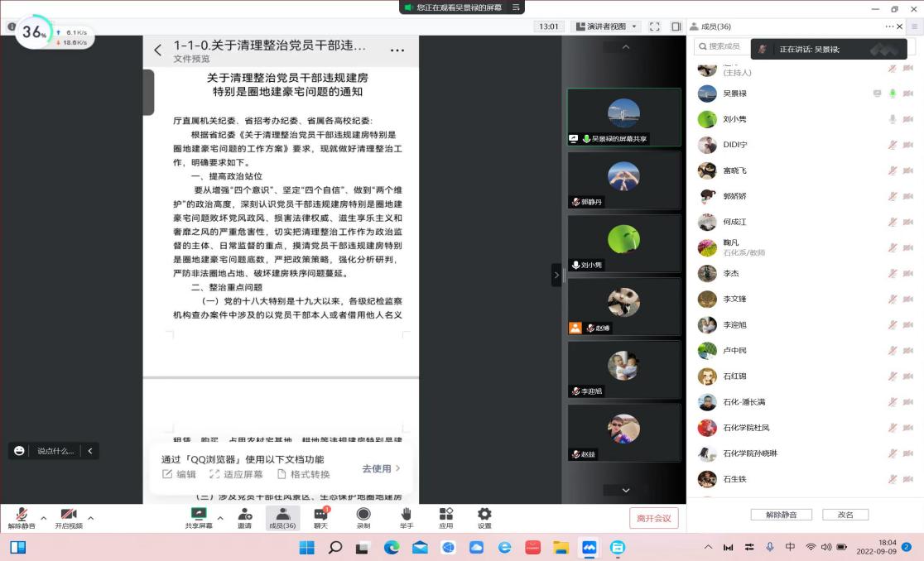The width and height of the screenshot is (924, 561).
Task: Enter full screen using the expand icon
Action: tap(655, 26)
